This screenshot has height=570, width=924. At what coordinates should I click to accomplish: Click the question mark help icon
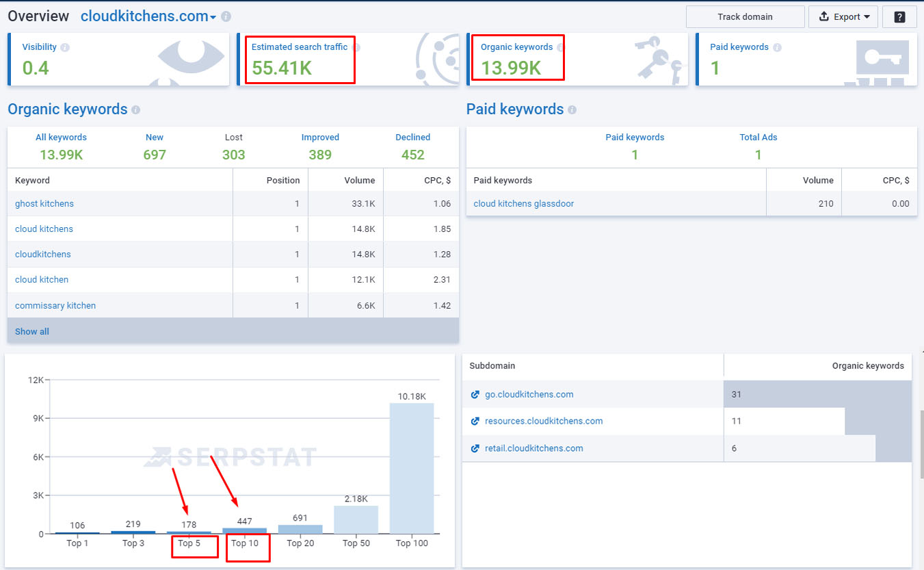(899, 16)
